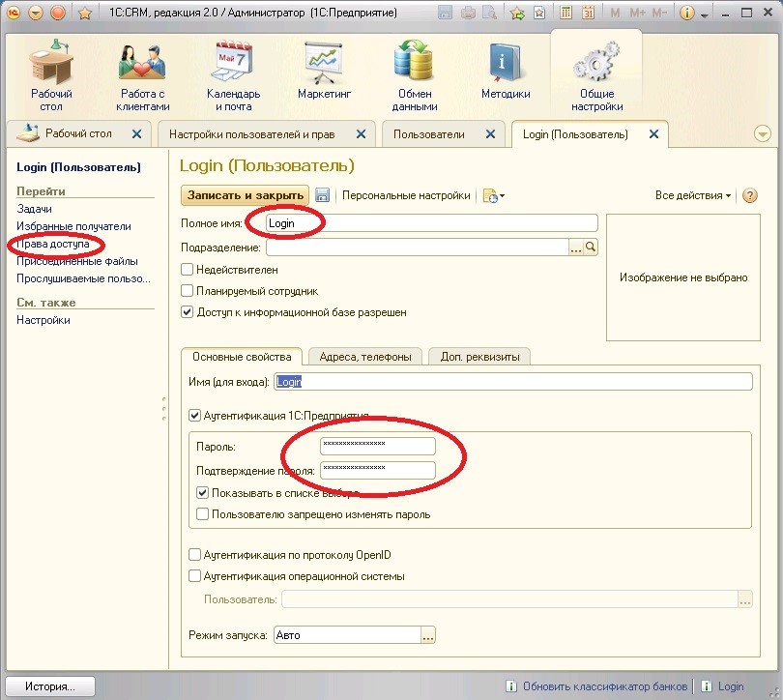Open the 1C main menu dropdown arrow
Image resolution: width=783 pixels, height=700 pixels.
pyautogui.click(x=35, y=13)
